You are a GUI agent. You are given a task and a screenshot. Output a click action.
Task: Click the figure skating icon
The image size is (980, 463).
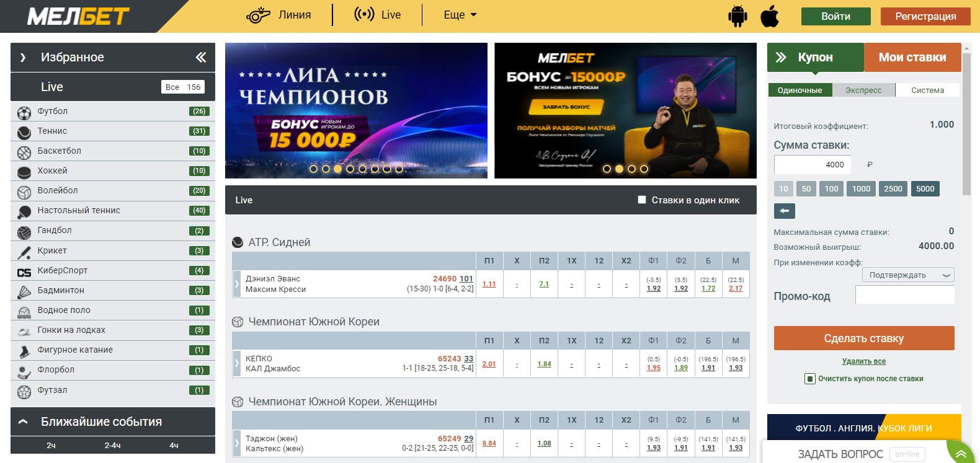point(24,351)
